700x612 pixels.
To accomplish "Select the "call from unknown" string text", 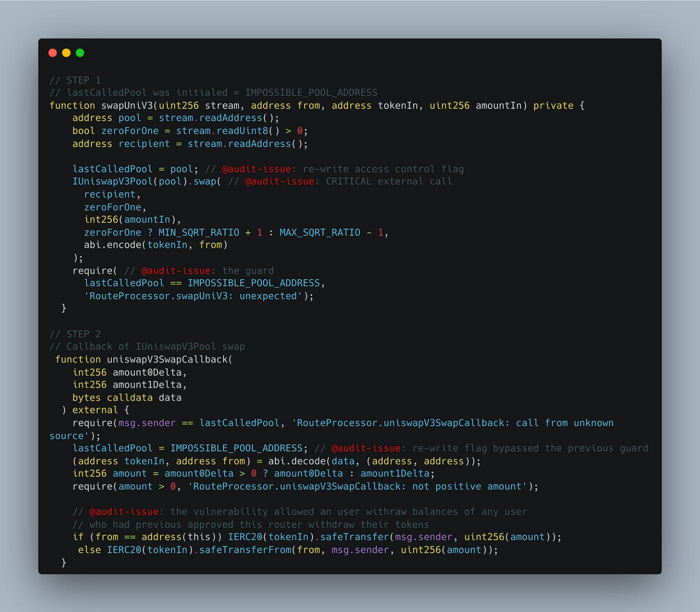I will (565, 423).
